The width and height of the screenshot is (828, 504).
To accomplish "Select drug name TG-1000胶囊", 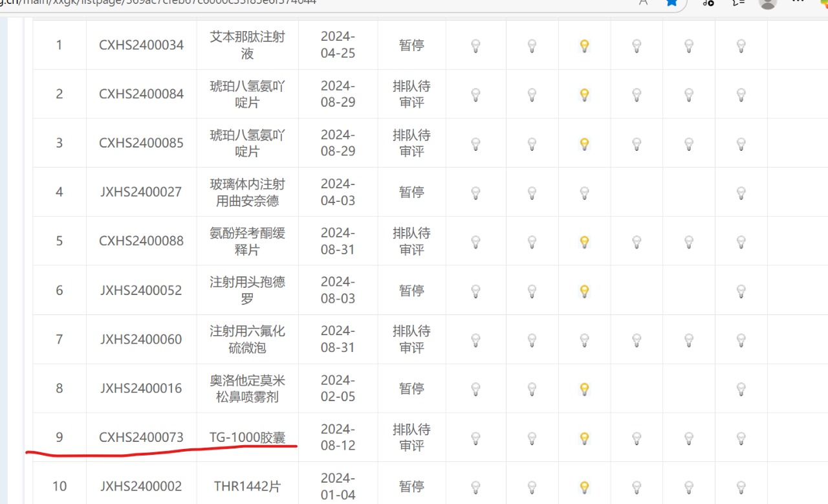I will [x=247, y=437].
